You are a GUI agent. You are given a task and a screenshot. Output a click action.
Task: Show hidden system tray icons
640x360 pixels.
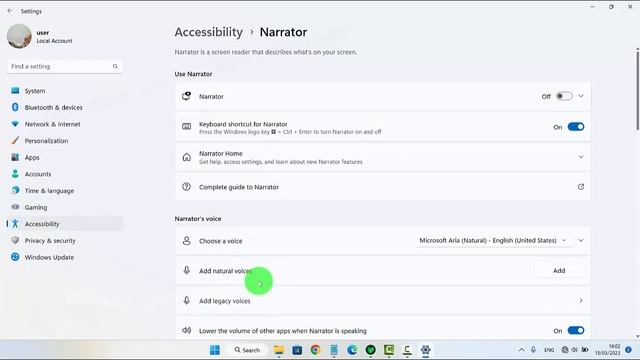tap(521, 350)
